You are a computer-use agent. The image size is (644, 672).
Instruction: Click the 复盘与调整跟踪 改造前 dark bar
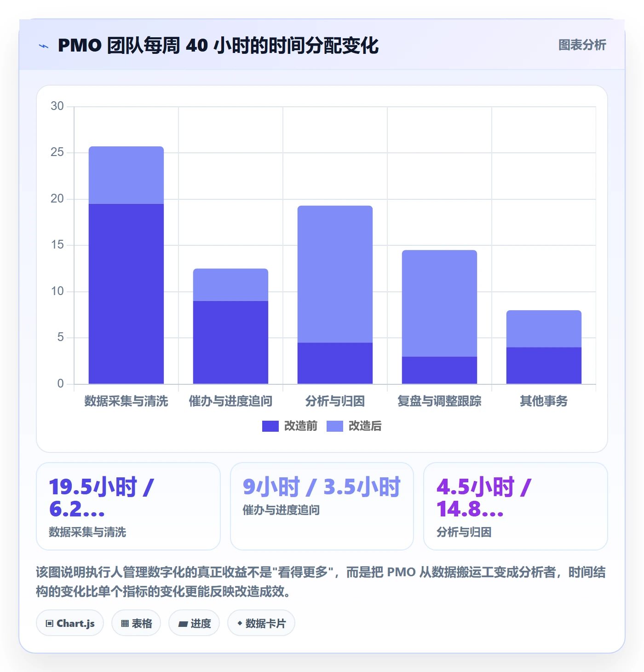(439, 370)
